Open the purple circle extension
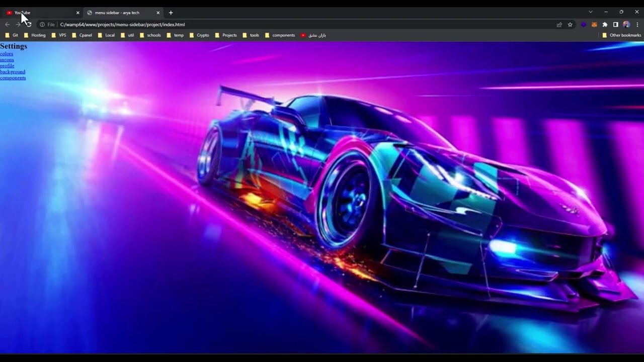The image size is (644, 362). 584,24
